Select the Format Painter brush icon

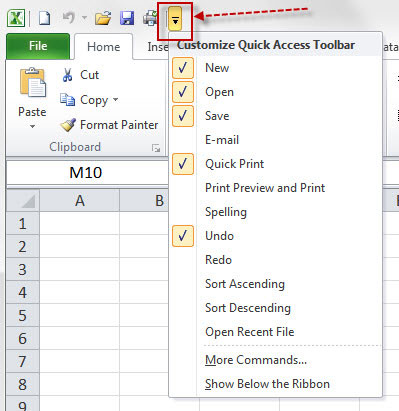click(x=68, y=125)
